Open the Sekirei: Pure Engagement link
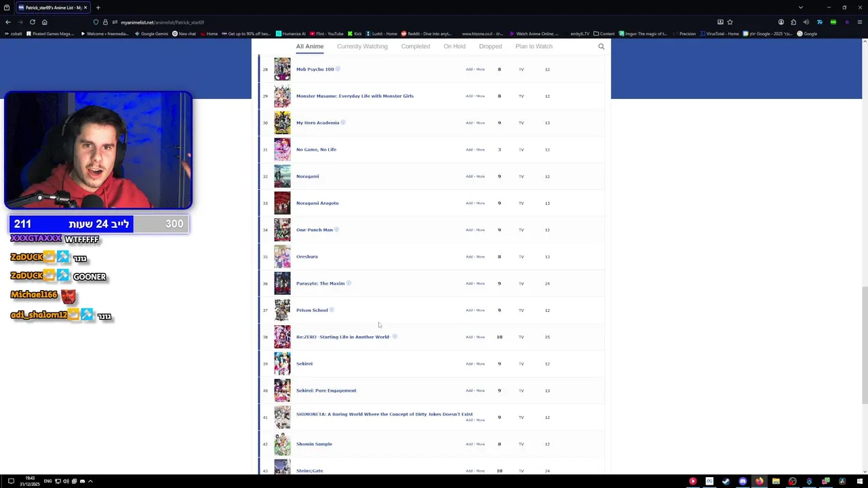 click(x=326, y=390)
